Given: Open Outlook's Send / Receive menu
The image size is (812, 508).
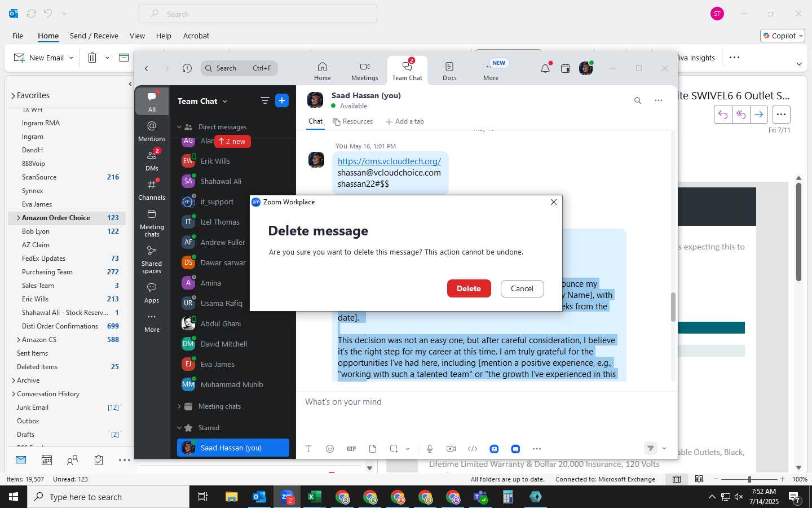Looking at the screenshot, I should [94, 36].
